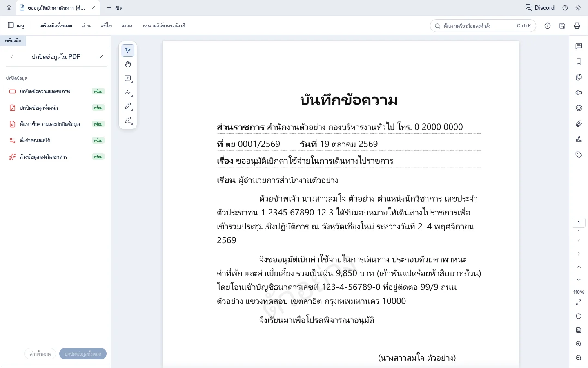
Task: Click the fit-to-width expand arrows icon
Action: pos(579,302)
